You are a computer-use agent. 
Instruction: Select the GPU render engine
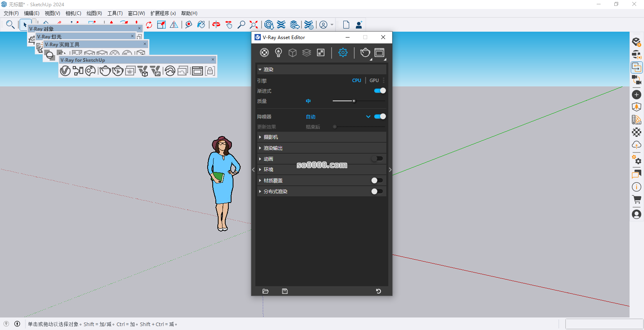click(374, 81)
